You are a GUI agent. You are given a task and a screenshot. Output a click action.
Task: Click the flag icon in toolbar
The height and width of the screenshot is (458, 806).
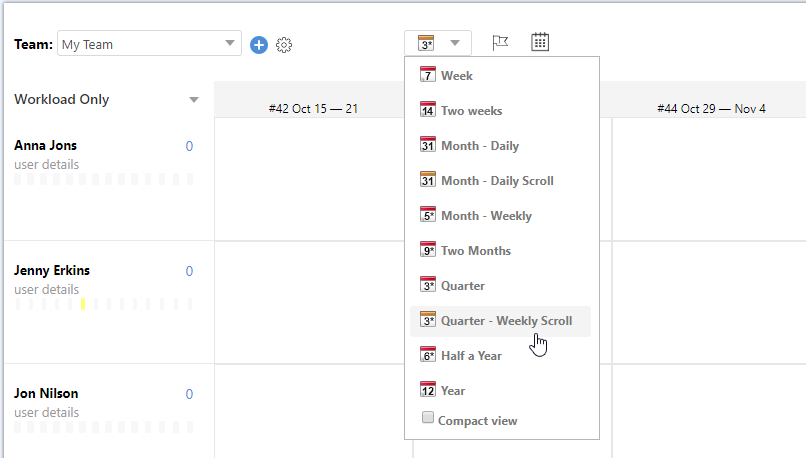coord(500,42)
